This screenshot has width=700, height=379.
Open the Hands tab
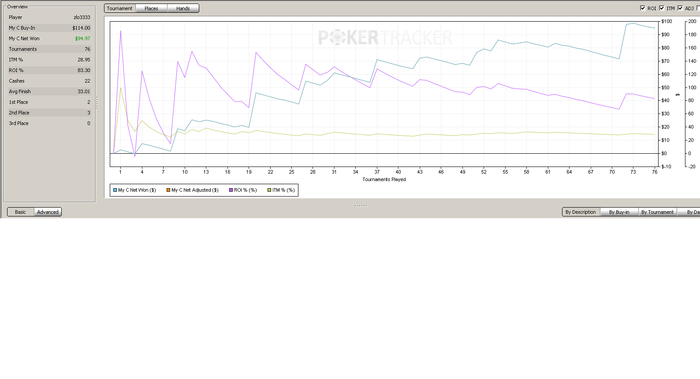[183, 8]
